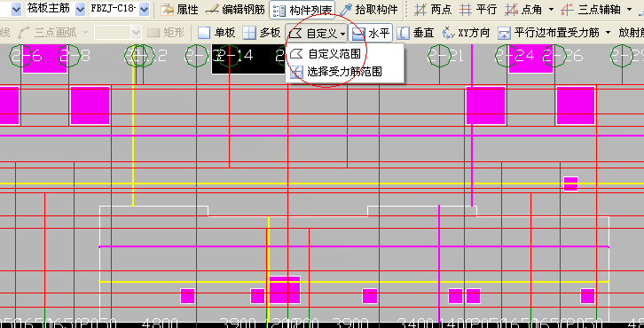Select the 三点画弧 three-point arc tool
The height and width of the screenshot is (328, 644).
(49, 33)
